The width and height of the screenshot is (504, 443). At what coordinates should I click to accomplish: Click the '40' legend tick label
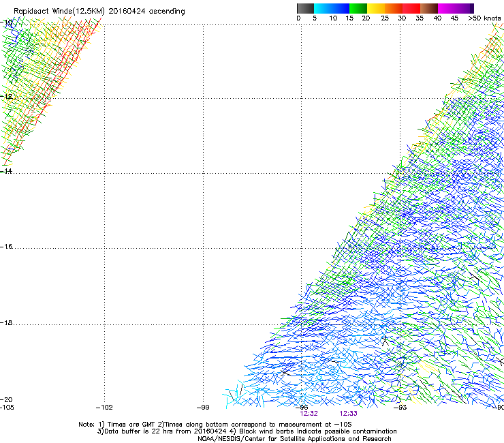(x=437, y=18)
